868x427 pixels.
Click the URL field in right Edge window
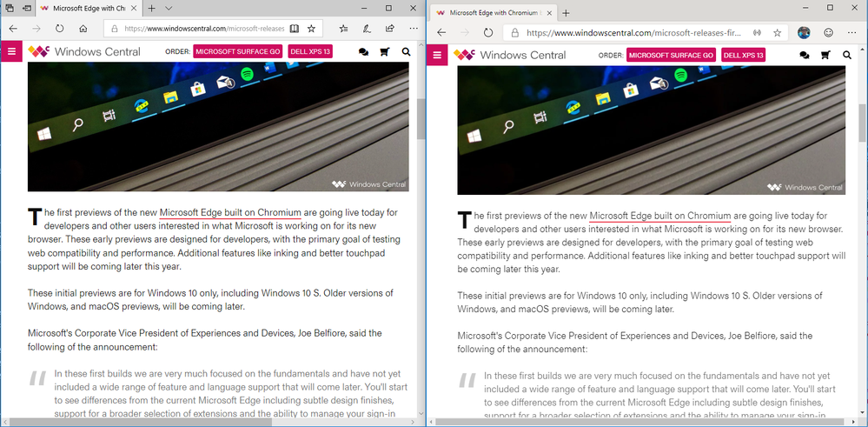pyautogui.click(x=633, y=33)
